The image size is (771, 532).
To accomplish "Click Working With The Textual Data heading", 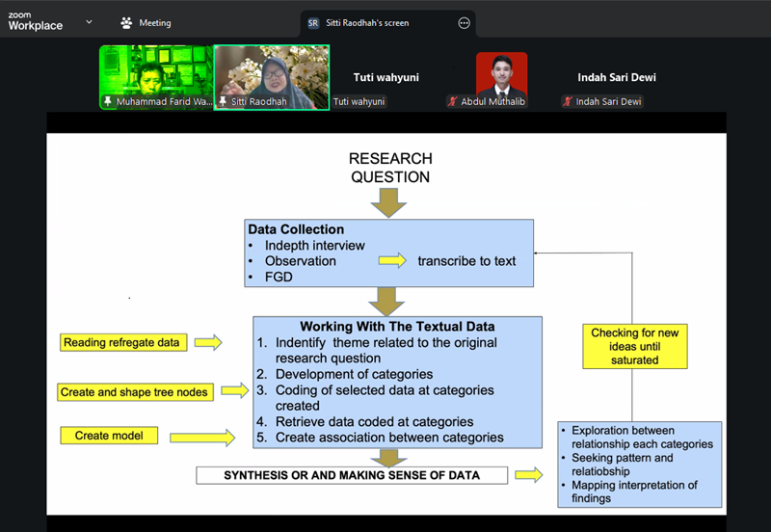I will pyautogui.click(x=397, y=327).
